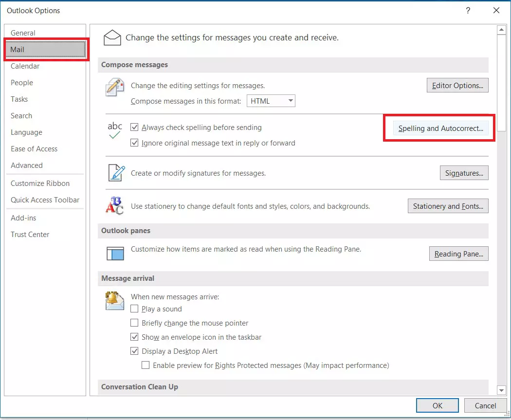Click the stationery ABC fonts icon
Screen dimensions: 511x420
[x=113, y=205]
